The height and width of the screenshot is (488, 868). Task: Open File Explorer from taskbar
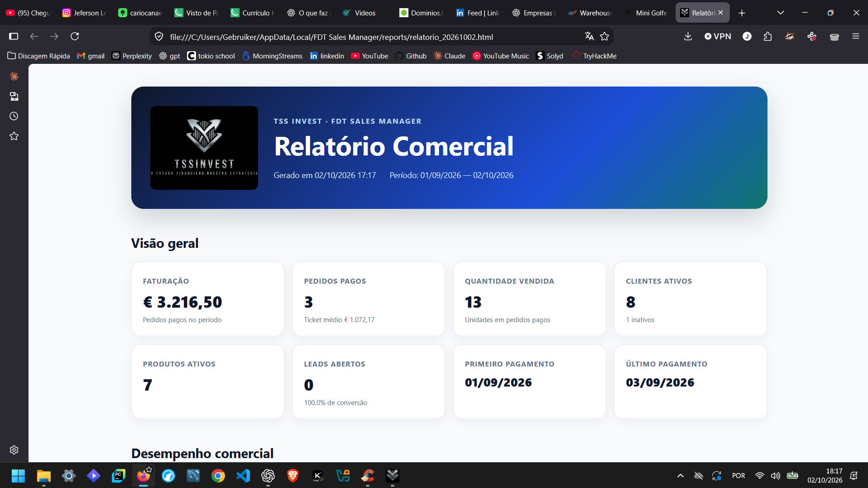[43, 475]
